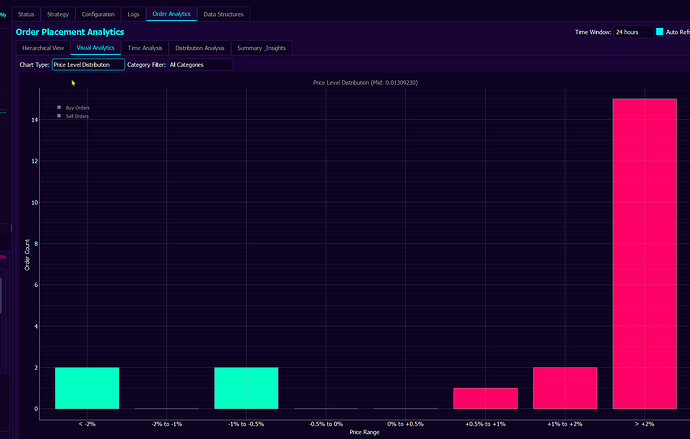Go to the Logs tab

133,14
